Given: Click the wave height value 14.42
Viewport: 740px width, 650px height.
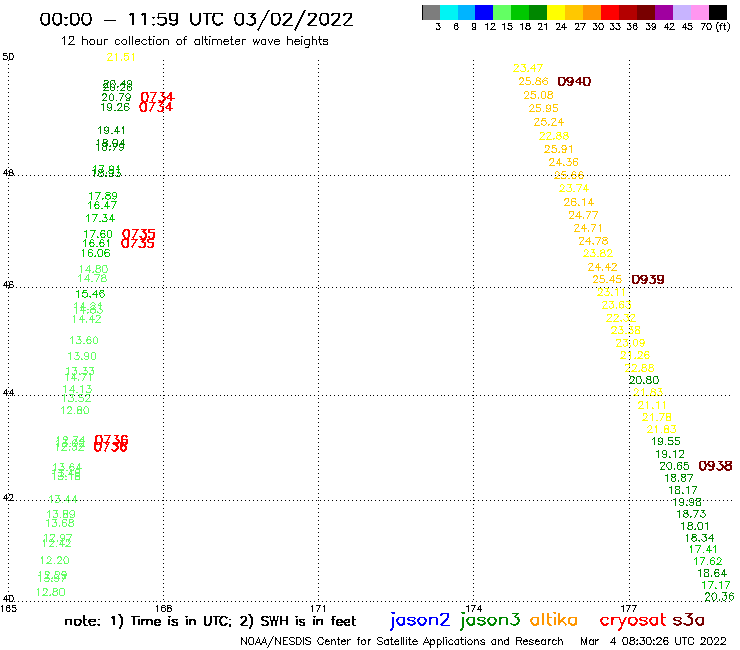Looking at the screenshot, I should [86, 319].
